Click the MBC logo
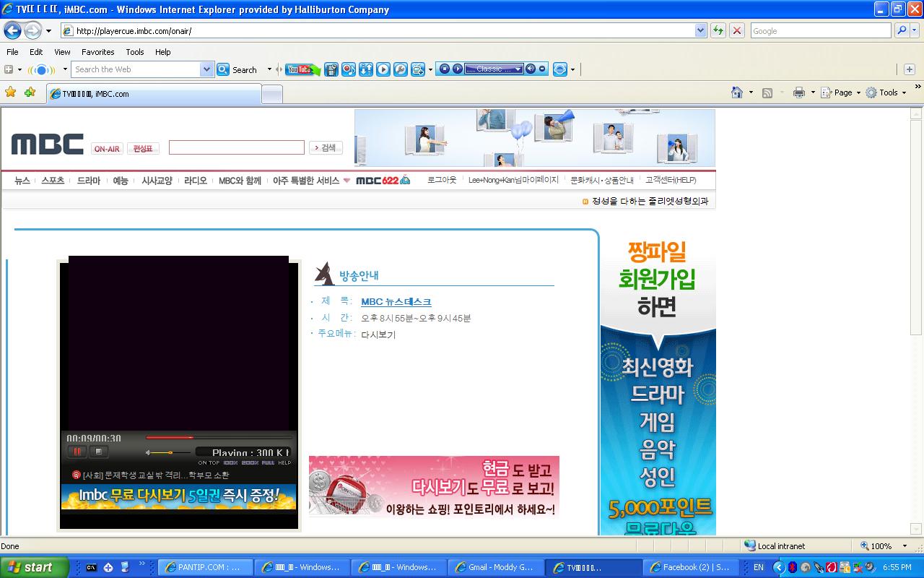This screenshot has height=578, width=924. [x=48, y=144]
